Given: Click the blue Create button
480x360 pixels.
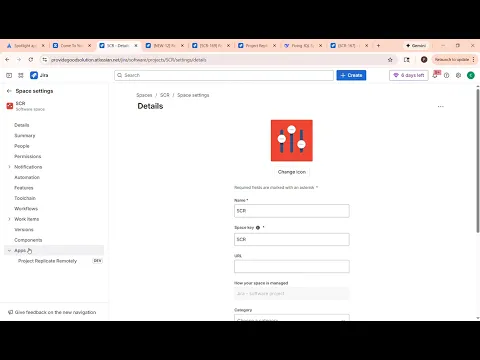Looking at the screenshot, I should coord(351,75).
